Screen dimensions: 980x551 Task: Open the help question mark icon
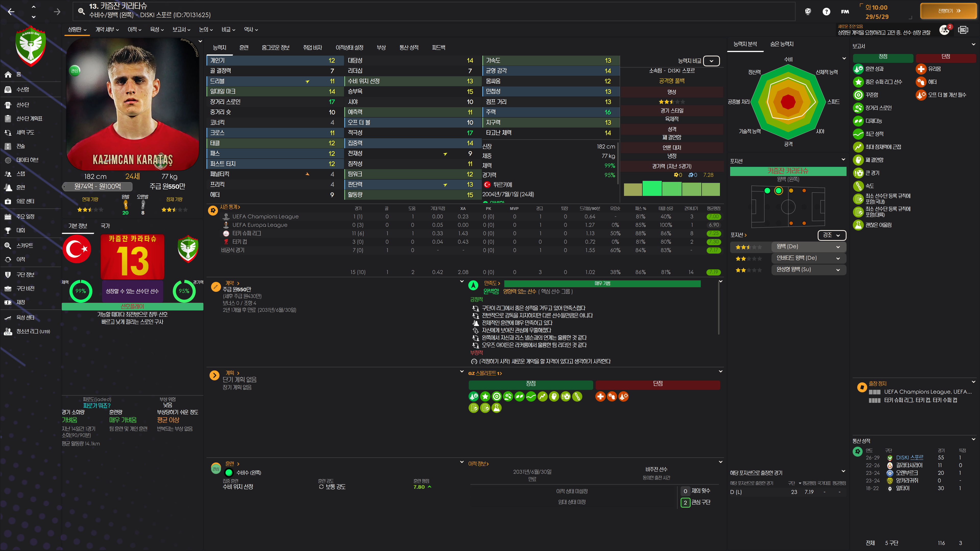(x=826, y=12)
